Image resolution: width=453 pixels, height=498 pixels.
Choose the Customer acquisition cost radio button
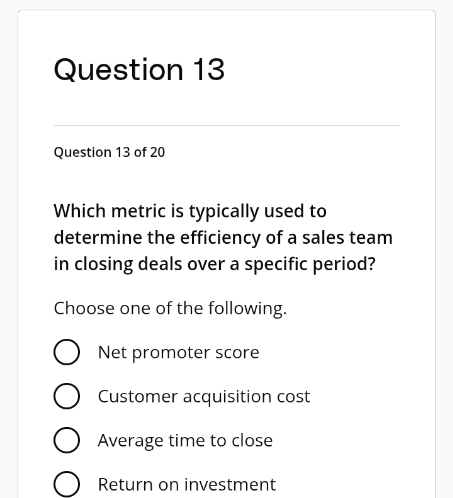(67, 396)
